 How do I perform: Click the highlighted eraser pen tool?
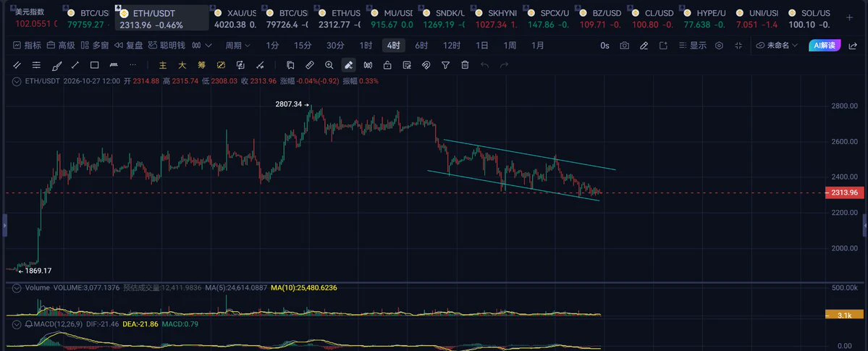click(x=349, y=65)
